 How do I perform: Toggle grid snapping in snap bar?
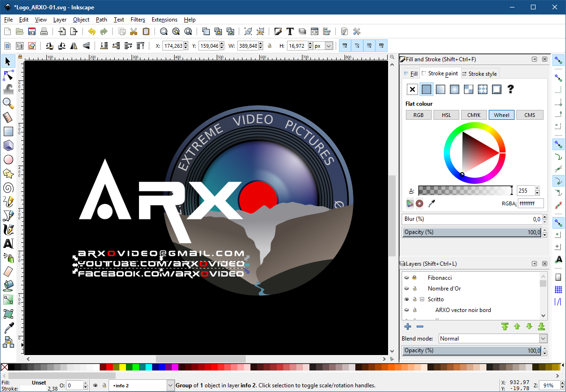(558, 290)
